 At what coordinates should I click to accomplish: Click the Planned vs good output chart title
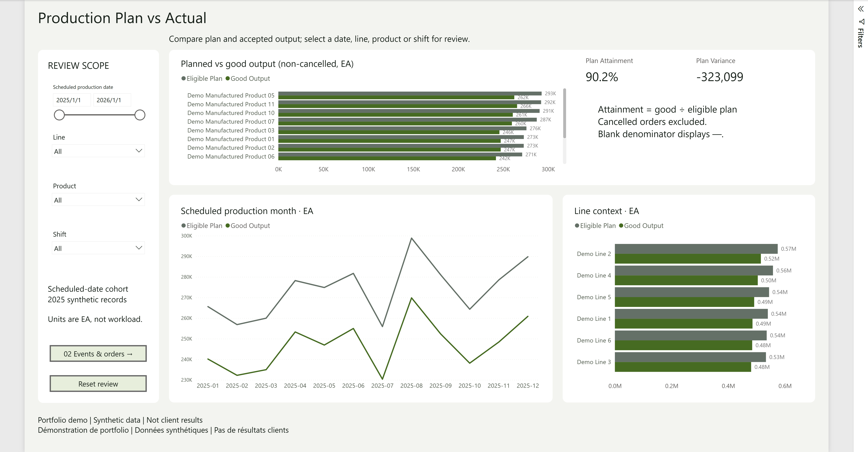tap(267, 64)
